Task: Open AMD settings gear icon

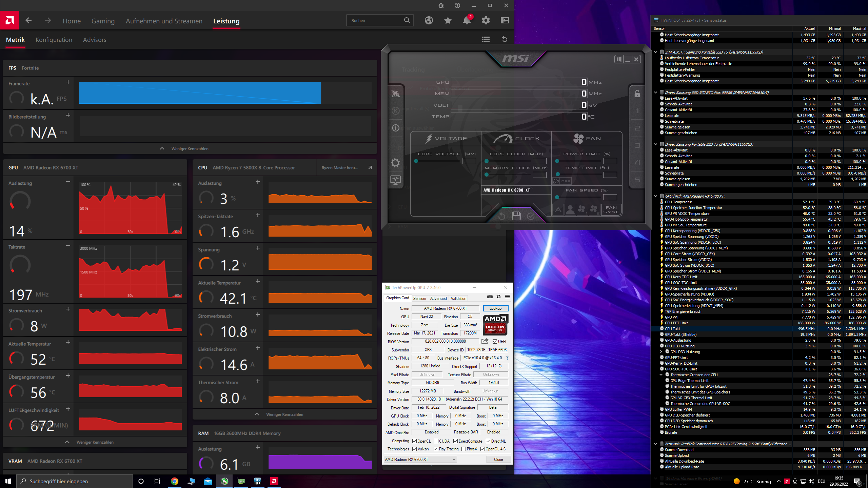Action: tap(486, 21)
